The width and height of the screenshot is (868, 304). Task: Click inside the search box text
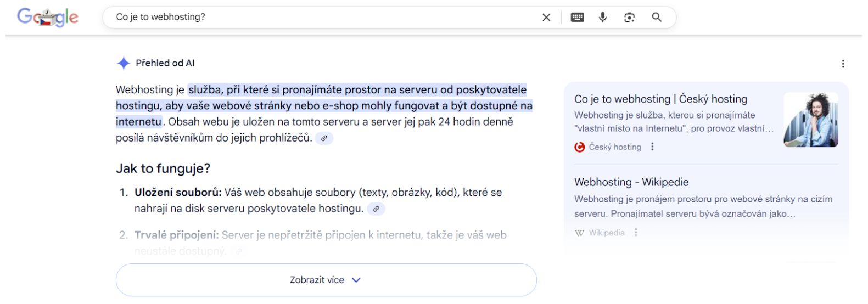pos(161,17)
